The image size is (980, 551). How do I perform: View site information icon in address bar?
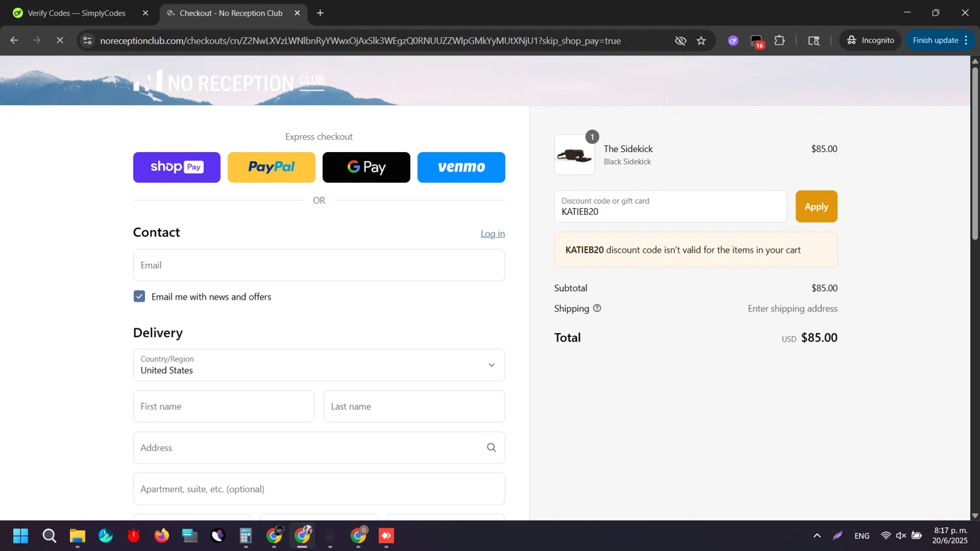(88, 40)
